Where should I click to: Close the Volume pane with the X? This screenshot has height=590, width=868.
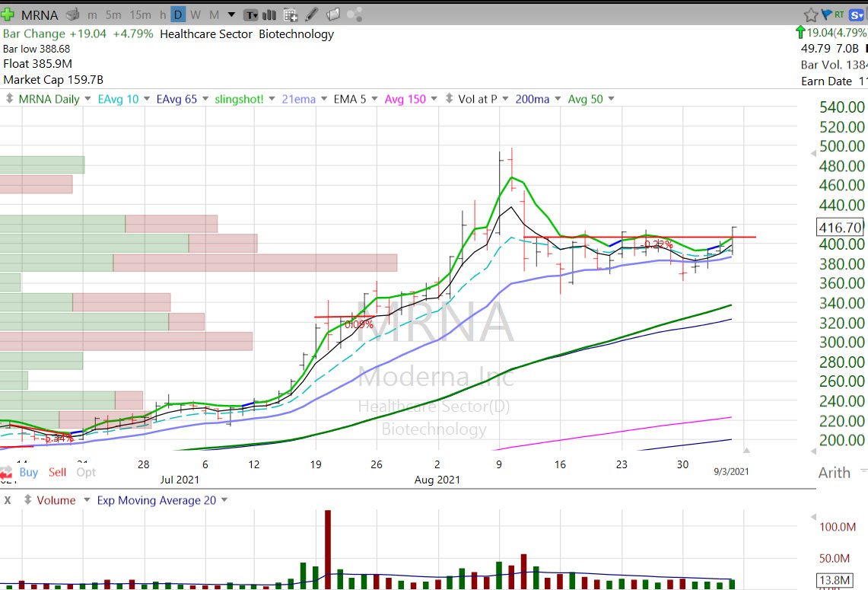[8, 499]
